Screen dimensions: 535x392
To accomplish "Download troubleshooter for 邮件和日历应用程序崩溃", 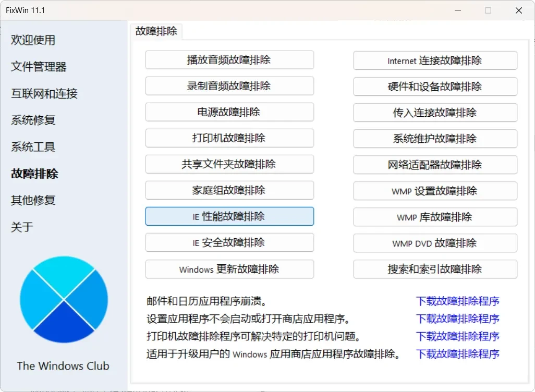I will click(x=457, y=301).
